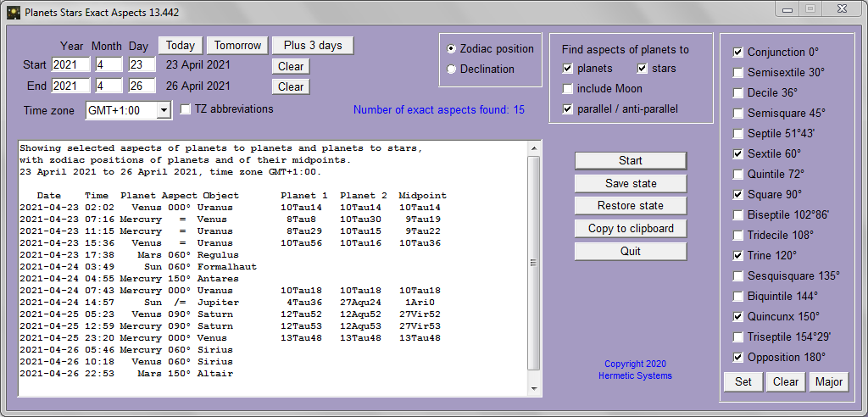
Task: Click Sun /= Jupiter result row
Action: click(x=227, y=303)
